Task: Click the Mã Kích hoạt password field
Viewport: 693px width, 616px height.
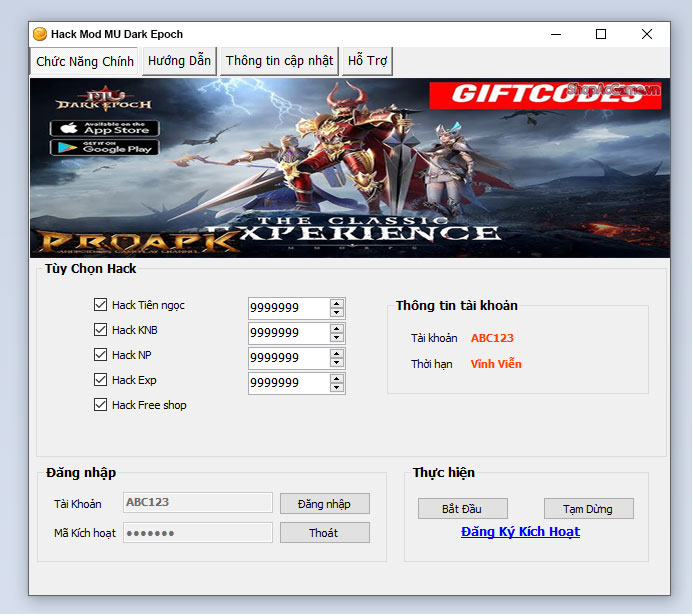Action: coord(198,532)
